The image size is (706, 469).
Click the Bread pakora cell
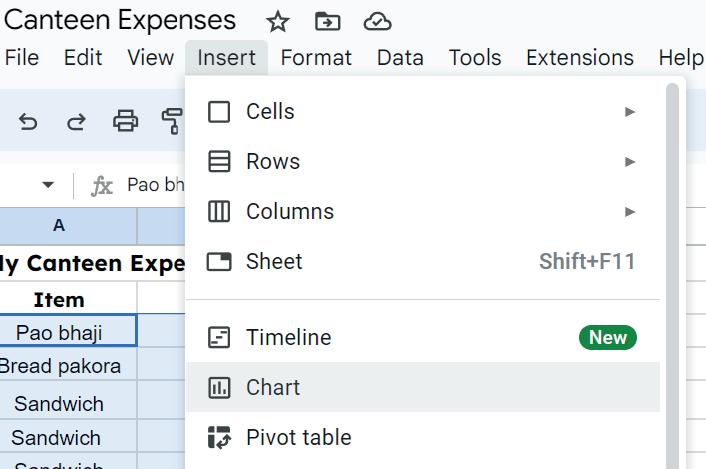pos(62,366)
